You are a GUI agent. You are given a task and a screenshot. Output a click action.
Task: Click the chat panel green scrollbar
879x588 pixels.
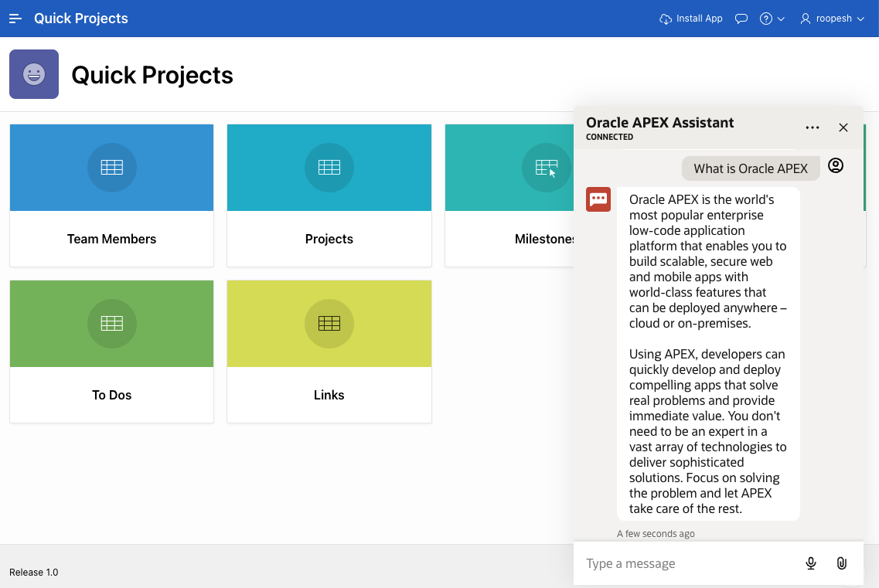[864, 168]
